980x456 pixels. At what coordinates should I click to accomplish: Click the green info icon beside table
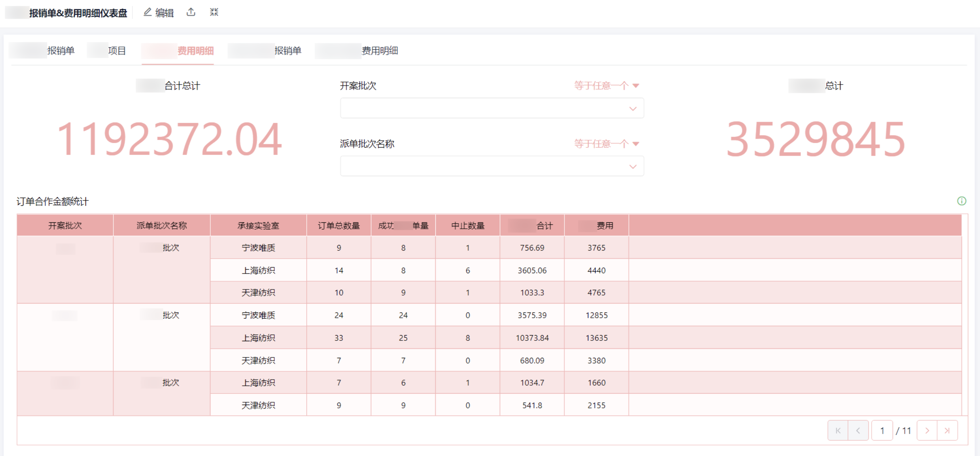point(961,201)
